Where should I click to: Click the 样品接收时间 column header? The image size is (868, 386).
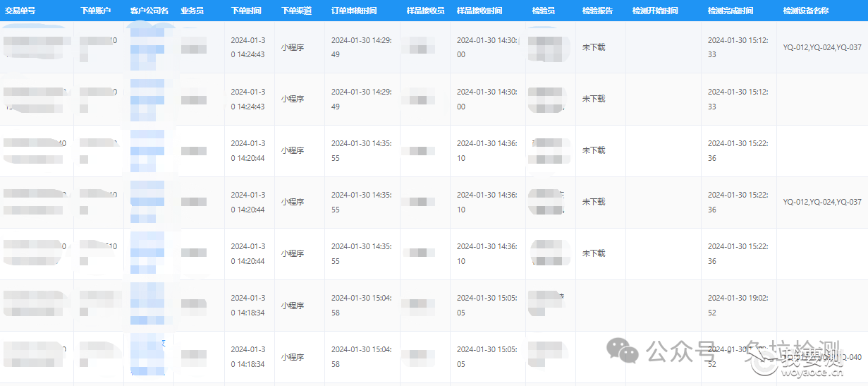[479, 11]
